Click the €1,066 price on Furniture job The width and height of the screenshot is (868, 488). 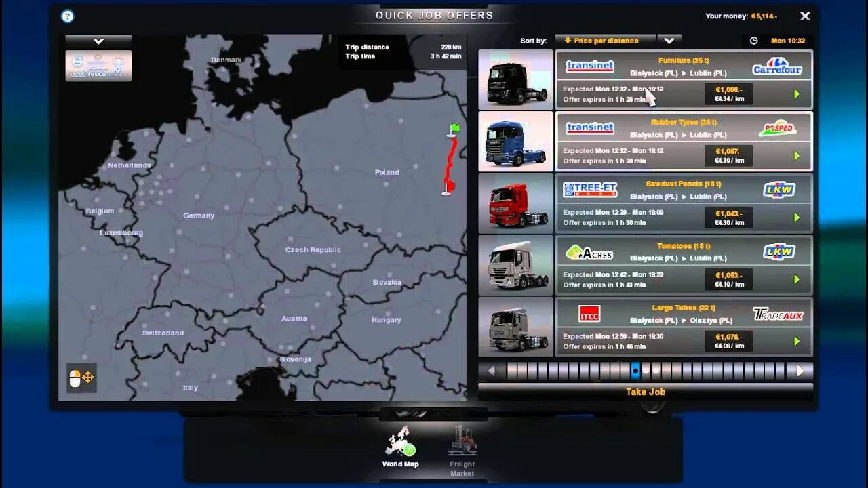pos(729,89)
